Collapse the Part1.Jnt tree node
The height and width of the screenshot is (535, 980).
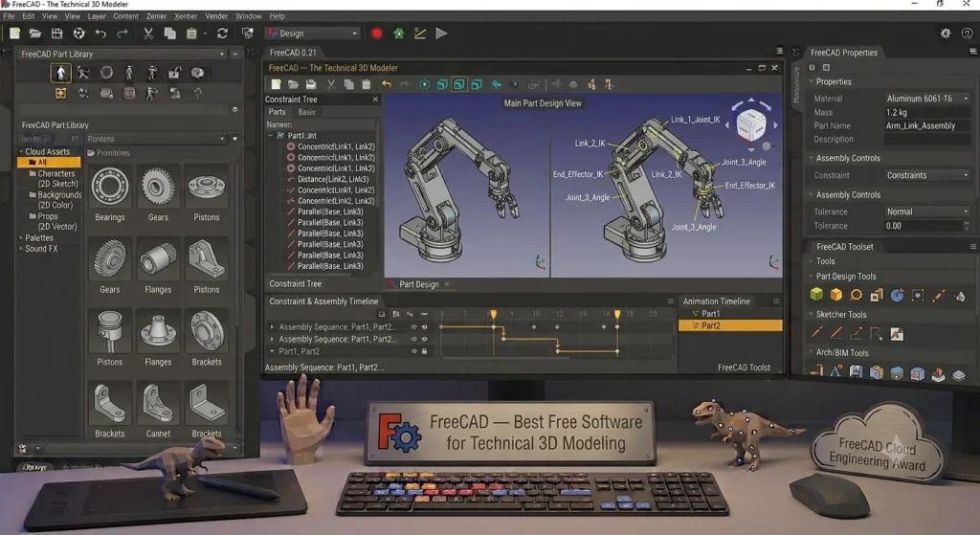click(271, 135)
